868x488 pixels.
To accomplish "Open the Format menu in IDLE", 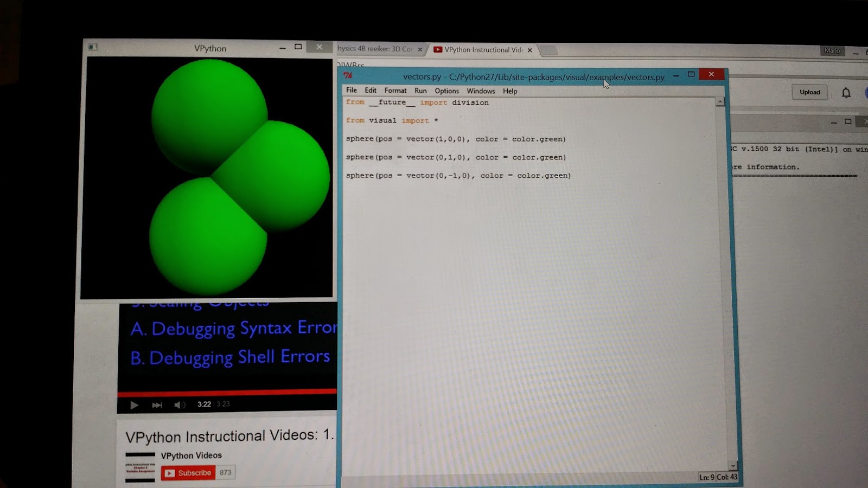I will click(x=395, y=91).
